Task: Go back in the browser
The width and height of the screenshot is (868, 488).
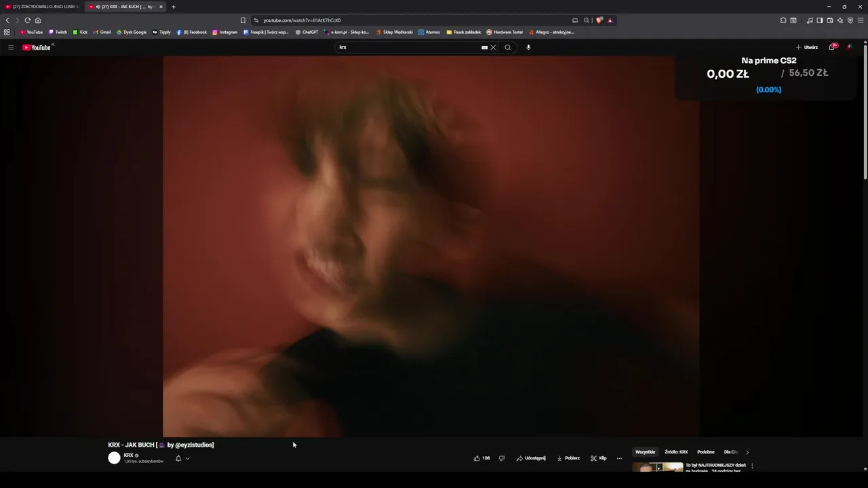Action: tap(7, 20)
